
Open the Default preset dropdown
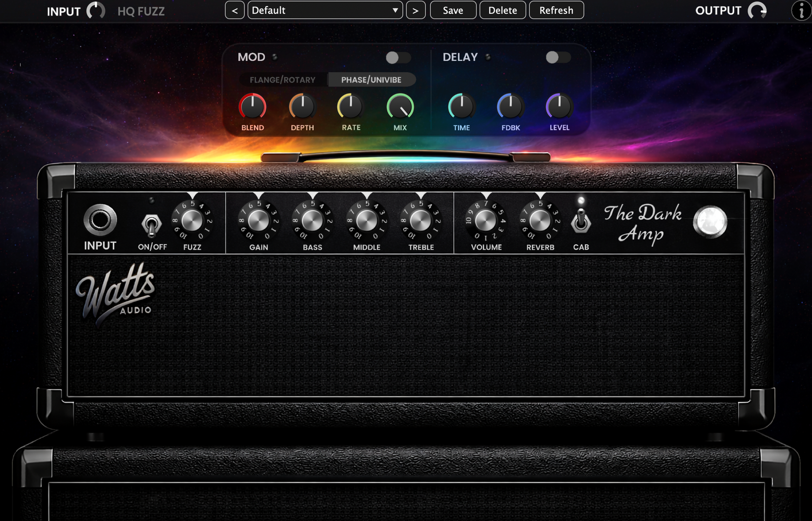[325, 10]
